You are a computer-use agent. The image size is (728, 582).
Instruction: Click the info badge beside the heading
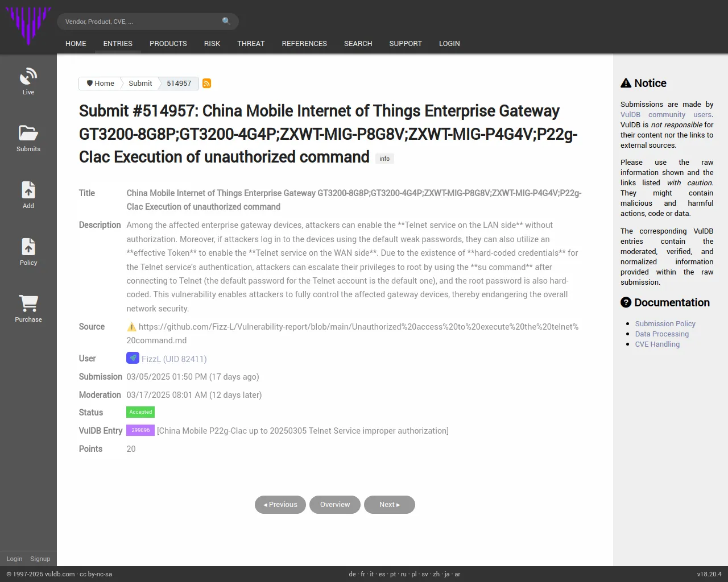coord(384,159)
